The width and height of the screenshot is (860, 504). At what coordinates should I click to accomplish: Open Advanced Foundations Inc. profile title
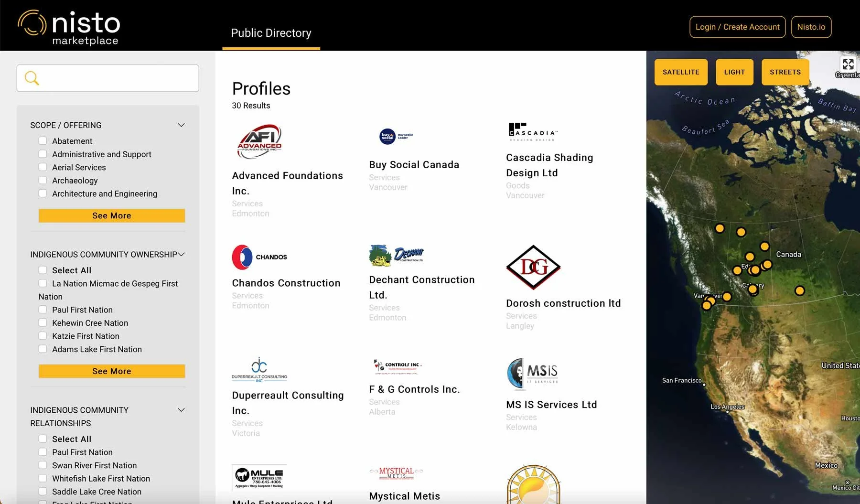click(287, 183)
